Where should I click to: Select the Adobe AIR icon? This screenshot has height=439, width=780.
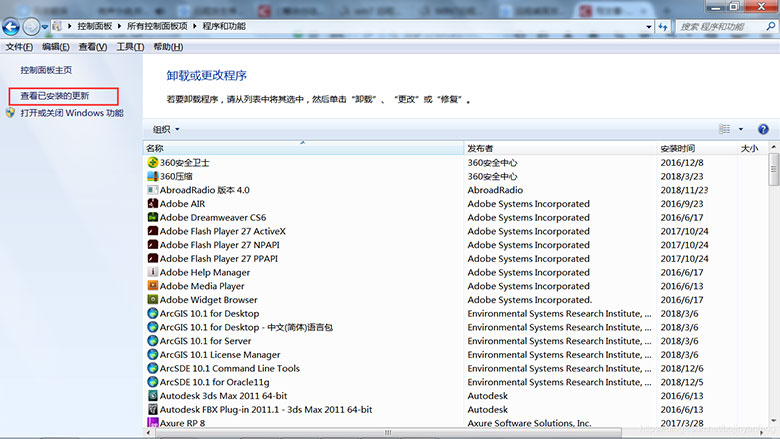click(x=153, y=203)
